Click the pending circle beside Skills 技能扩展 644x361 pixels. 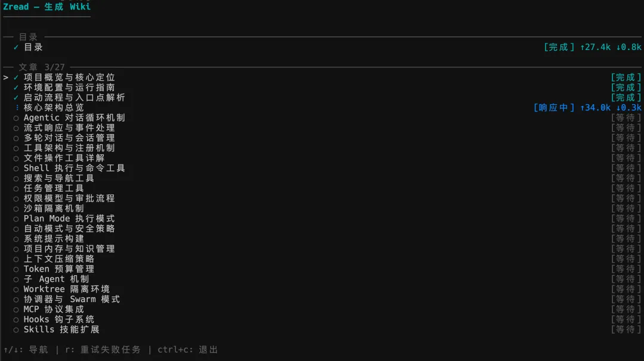pyautogui.click(x=16, y=330)
